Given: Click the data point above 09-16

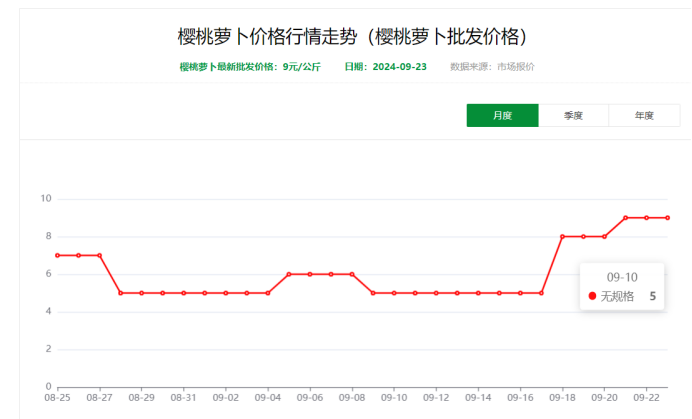Looking at the screenshot, I should (x=520, y=293).
